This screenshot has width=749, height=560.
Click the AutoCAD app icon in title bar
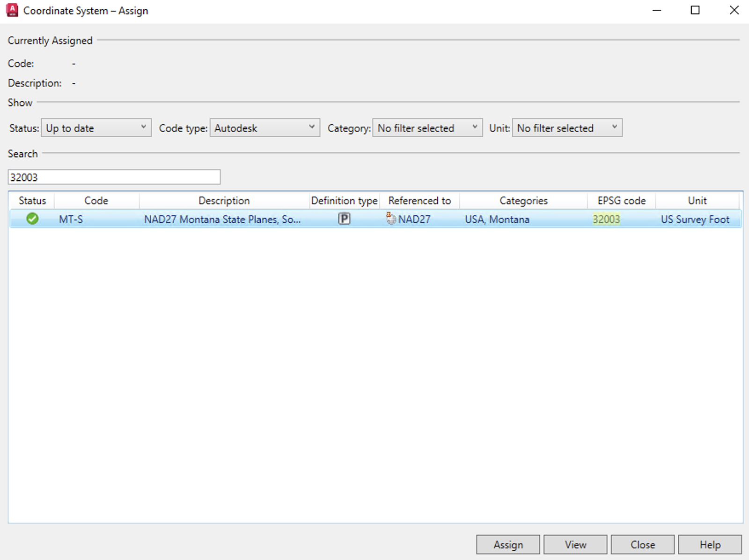(12, 10)
